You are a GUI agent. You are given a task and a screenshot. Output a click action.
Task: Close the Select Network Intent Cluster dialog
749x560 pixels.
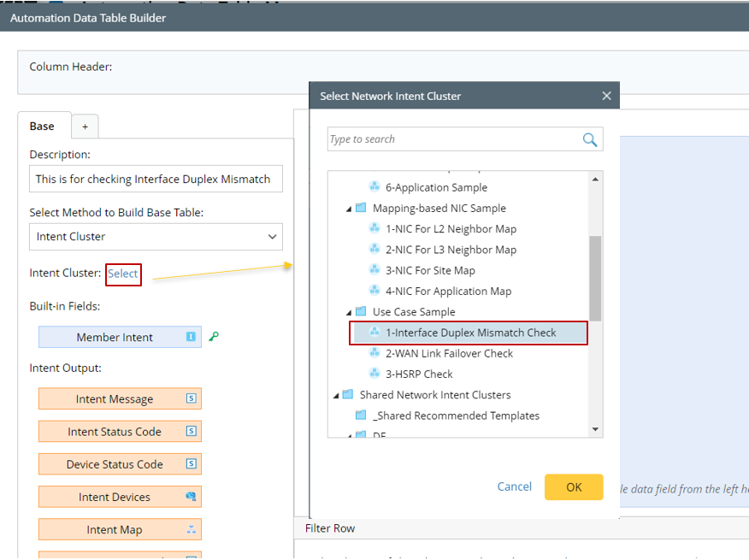coord(607,96)
